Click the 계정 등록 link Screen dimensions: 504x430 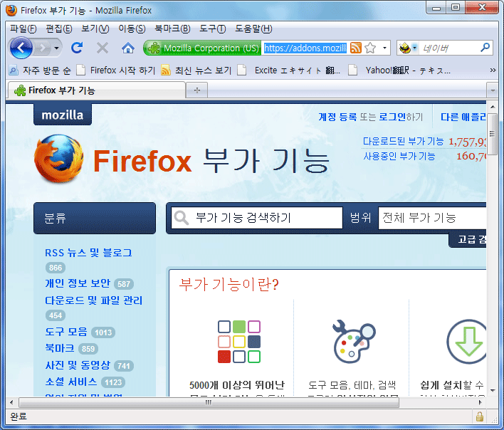337,117
